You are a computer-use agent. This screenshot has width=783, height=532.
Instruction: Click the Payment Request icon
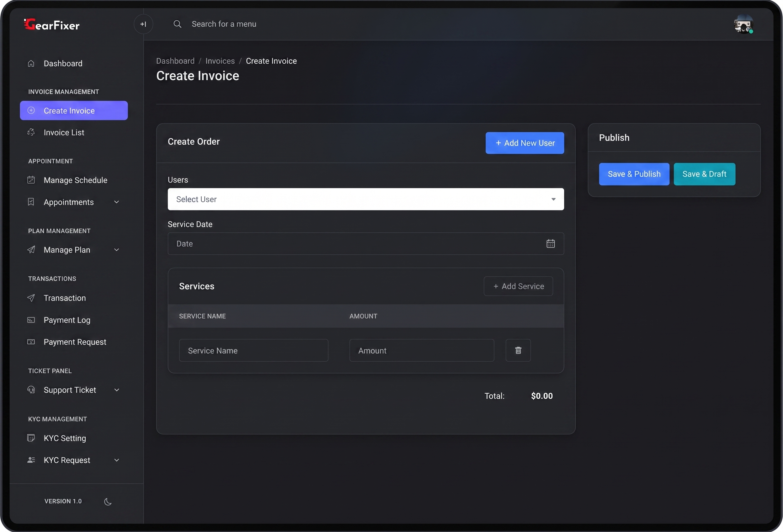(31, 342)
